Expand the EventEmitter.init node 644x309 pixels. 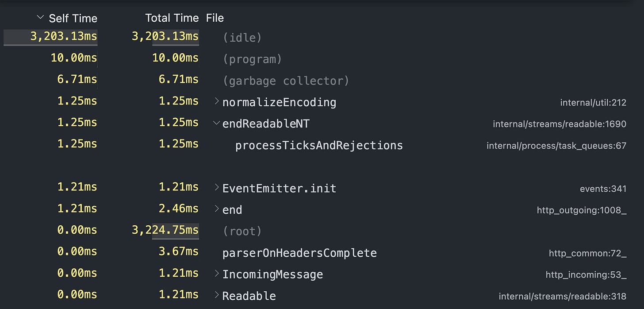pyautogui.click(x=216, y=187)
